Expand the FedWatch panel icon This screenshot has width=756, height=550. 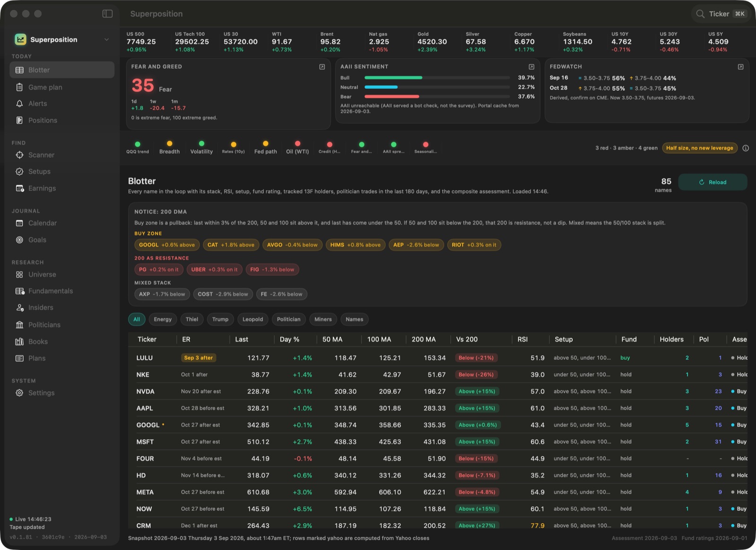tap(741, 67)
